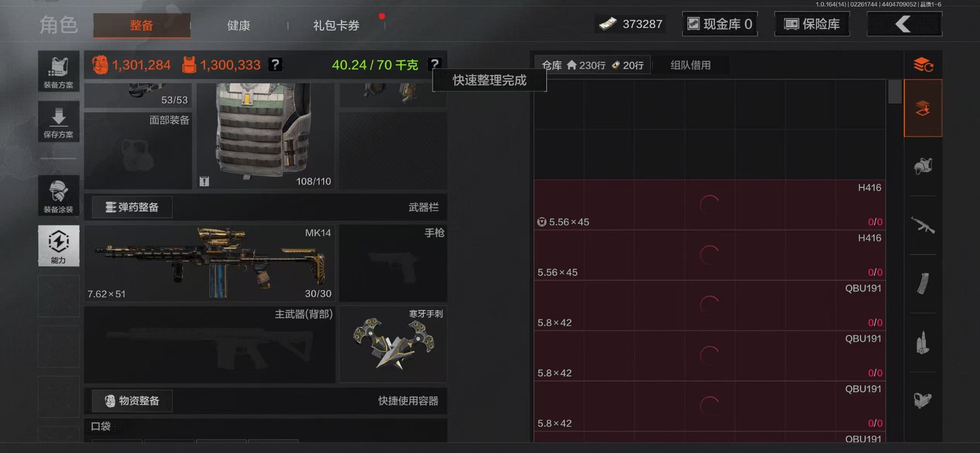Select the MK14 weapon slot
Viewport: 980px width, 453px height.
coord(210,263)
